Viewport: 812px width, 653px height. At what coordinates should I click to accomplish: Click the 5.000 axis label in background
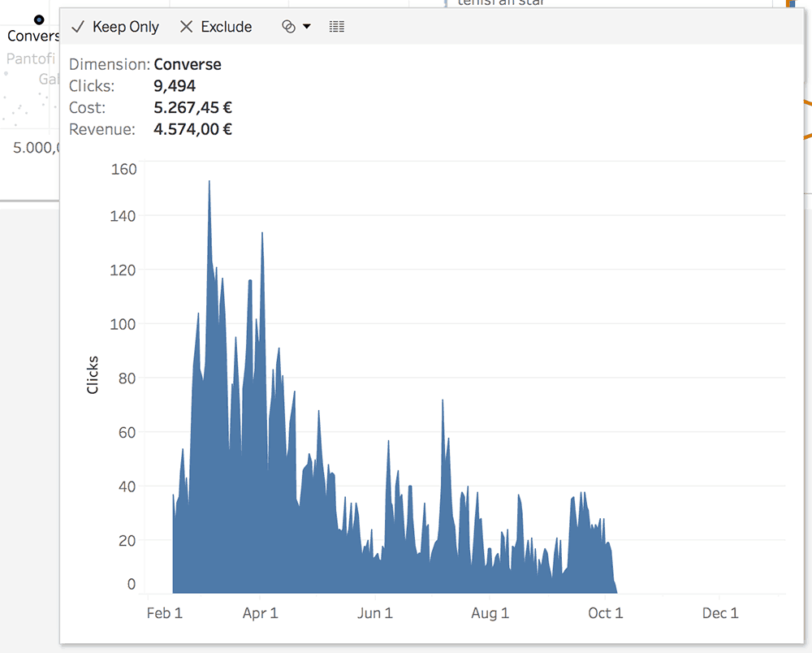click(37, 148)
